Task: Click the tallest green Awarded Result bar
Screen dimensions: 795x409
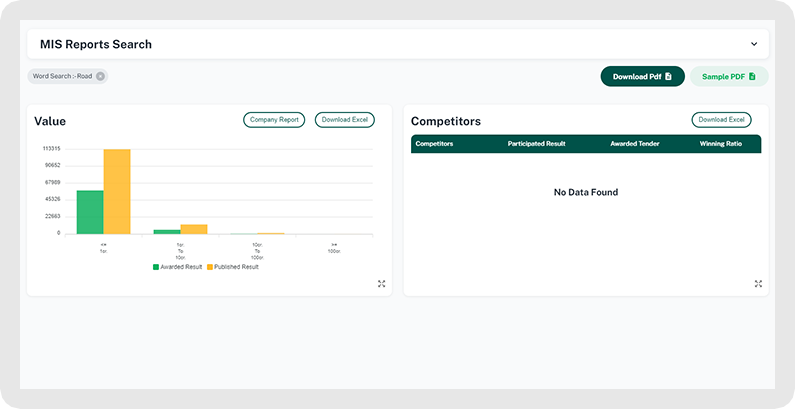Action: point(90,211)
